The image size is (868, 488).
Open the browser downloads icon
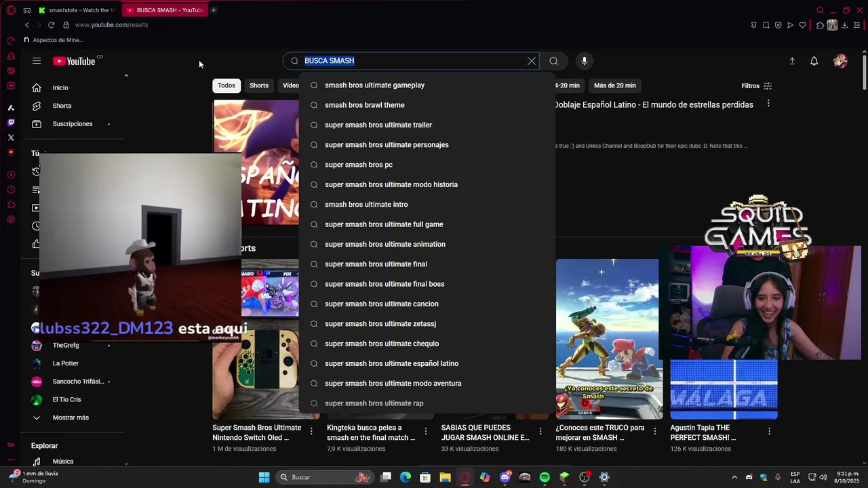844,25
